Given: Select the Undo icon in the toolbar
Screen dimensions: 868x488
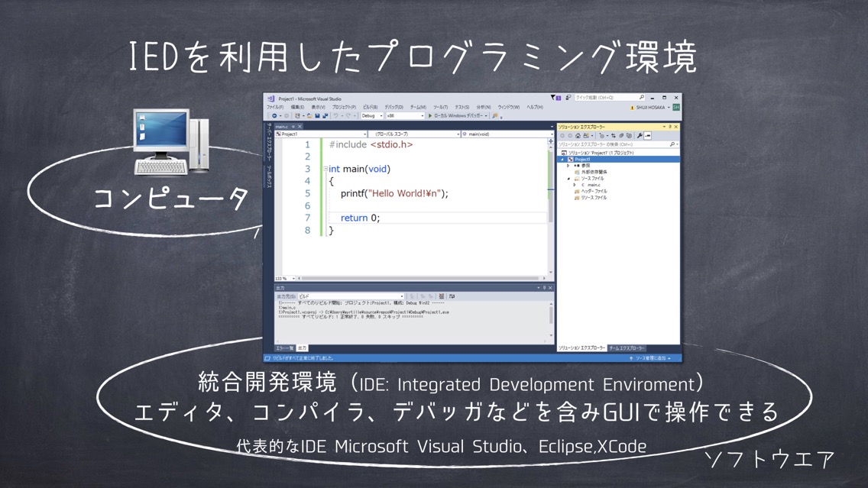Looking at the screenshot, I should (x=335, y=116).
